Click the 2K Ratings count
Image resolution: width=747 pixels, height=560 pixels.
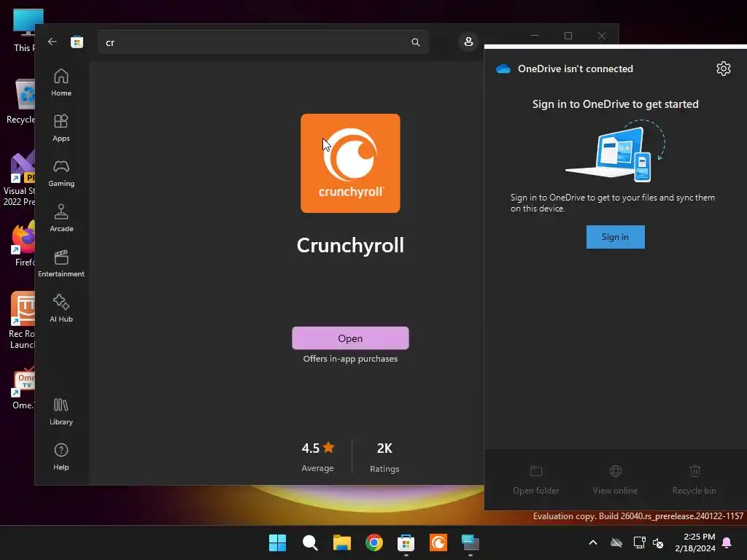[384, 457]
